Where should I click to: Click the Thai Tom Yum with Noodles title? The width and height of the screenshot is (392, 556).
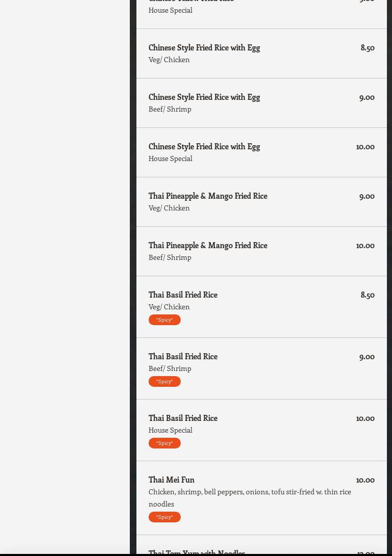[197, 551]
